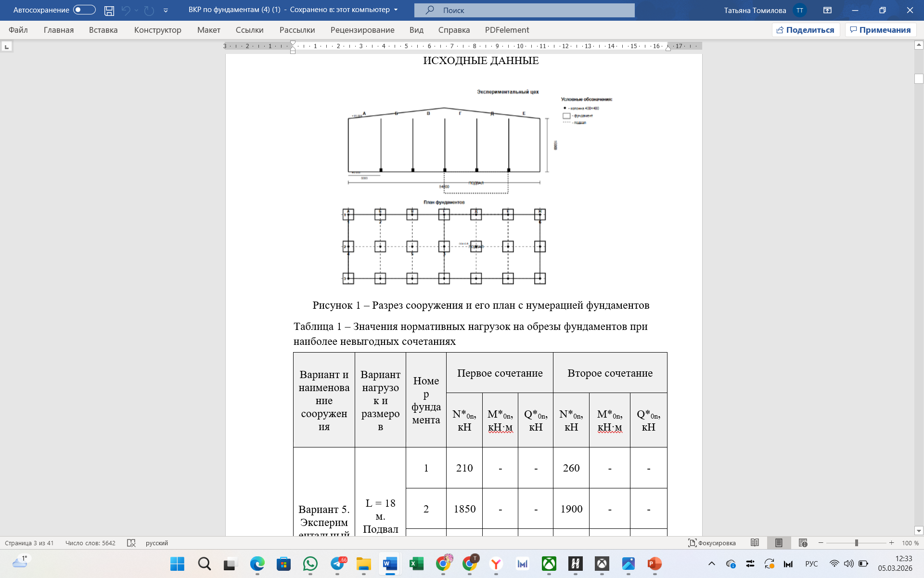This screenshot has width=924, height=578.
Task: Open Microsoft Store from taskbar
Action: coord(283,564)
